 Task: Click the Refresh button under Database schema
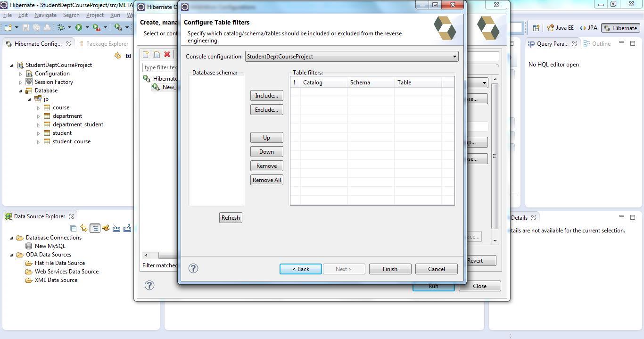point(231,218)
